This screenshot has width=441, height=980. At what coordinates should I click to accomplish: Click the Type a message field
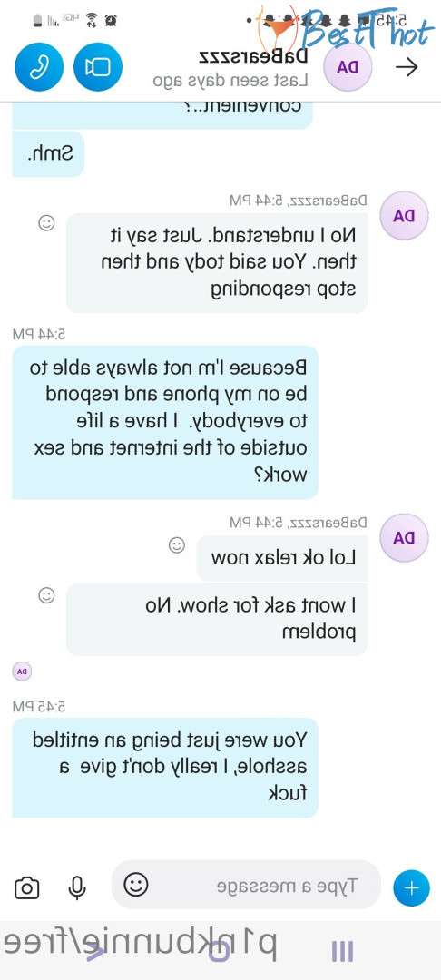[246, 885]
